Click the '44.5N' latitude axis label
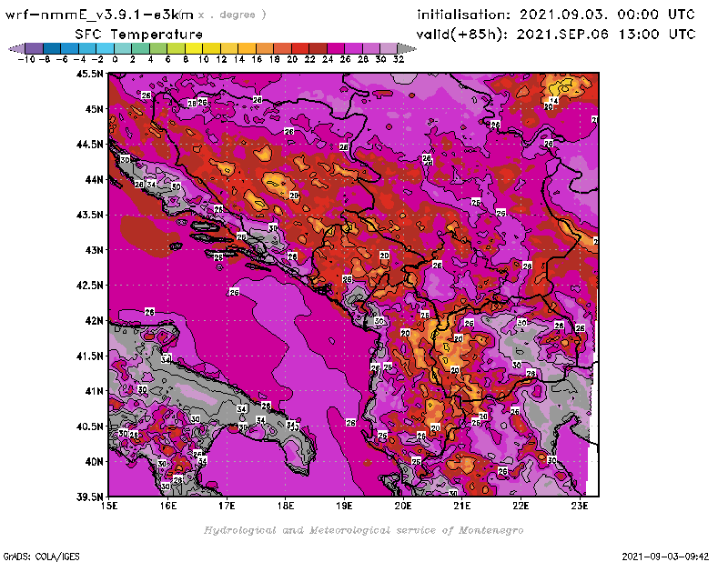728x562 pixels. 90,144
